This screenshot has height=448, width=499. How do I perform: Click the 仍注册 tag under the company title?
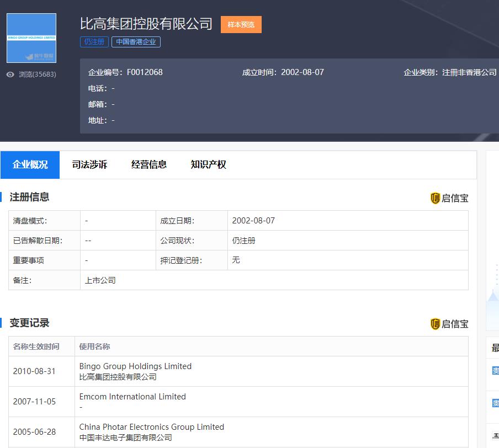click(94, 42)
